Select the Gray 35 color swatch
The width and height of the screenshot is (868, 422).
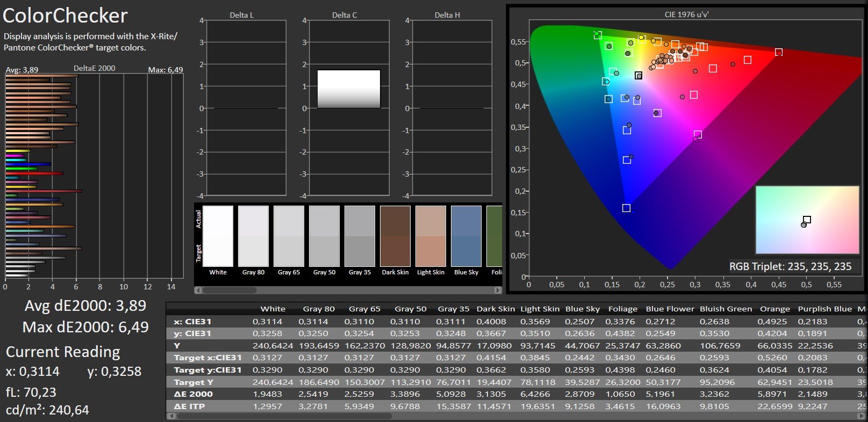[360, 236]
